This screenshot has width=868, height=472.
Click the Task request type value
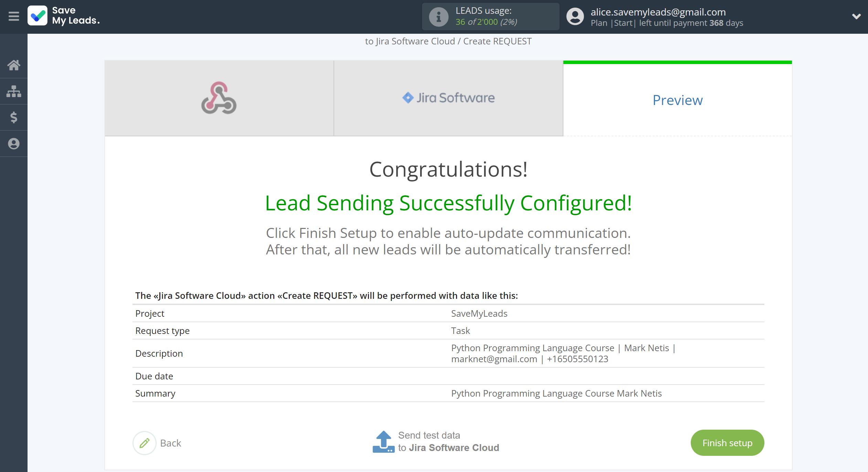[461, 331]
